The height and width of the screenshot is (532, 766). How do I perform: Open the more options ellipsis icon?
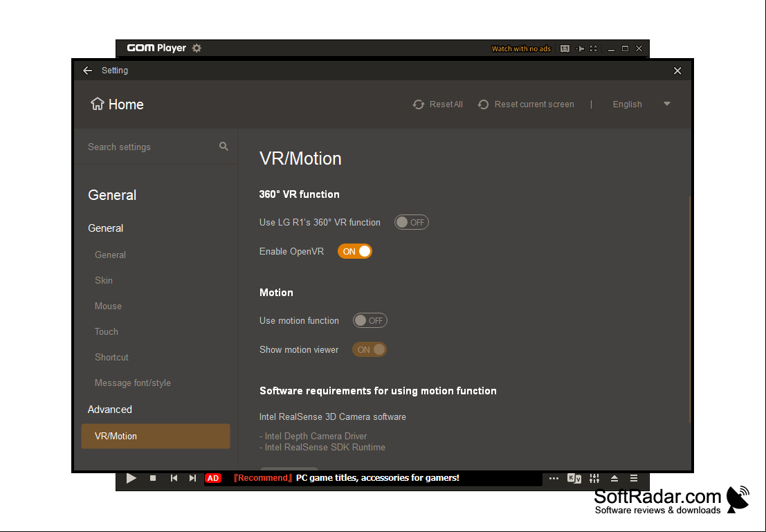[x=554, y=478]
